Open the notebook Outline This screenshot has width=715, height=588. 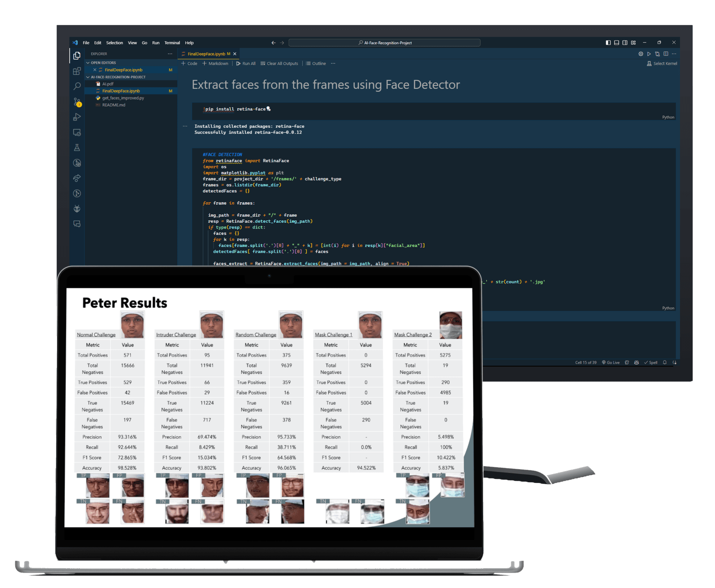tap(316, 64)
